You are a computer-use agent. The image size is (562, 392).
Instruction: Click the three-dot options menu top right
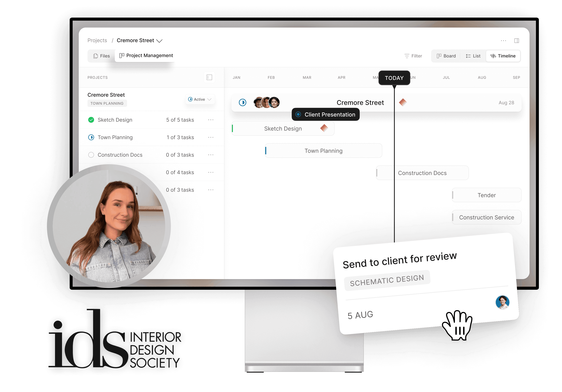tap(503, 40)
